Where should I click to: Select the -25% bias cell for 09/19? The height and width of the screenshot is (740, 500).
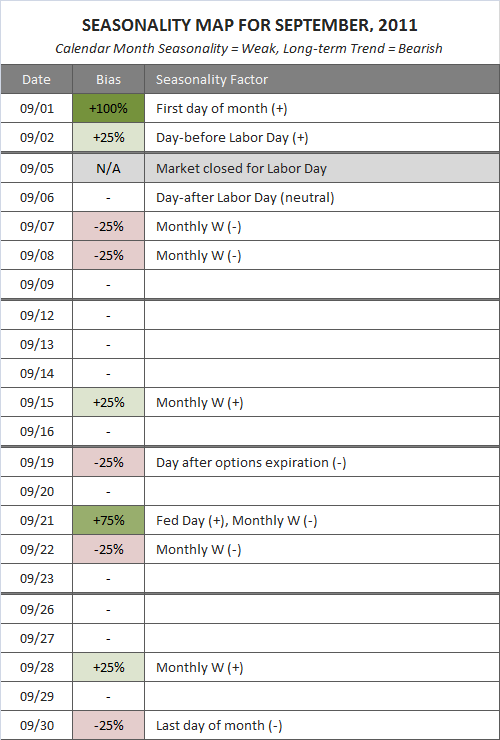pyautogui.click(x=108, y=462)
